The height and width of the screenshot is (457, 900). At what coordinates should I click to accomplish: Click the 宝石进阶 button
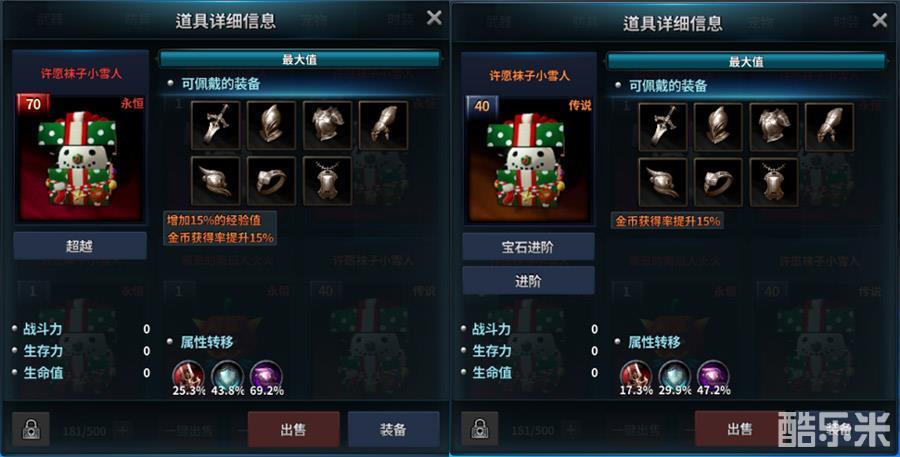coord(528,247)
